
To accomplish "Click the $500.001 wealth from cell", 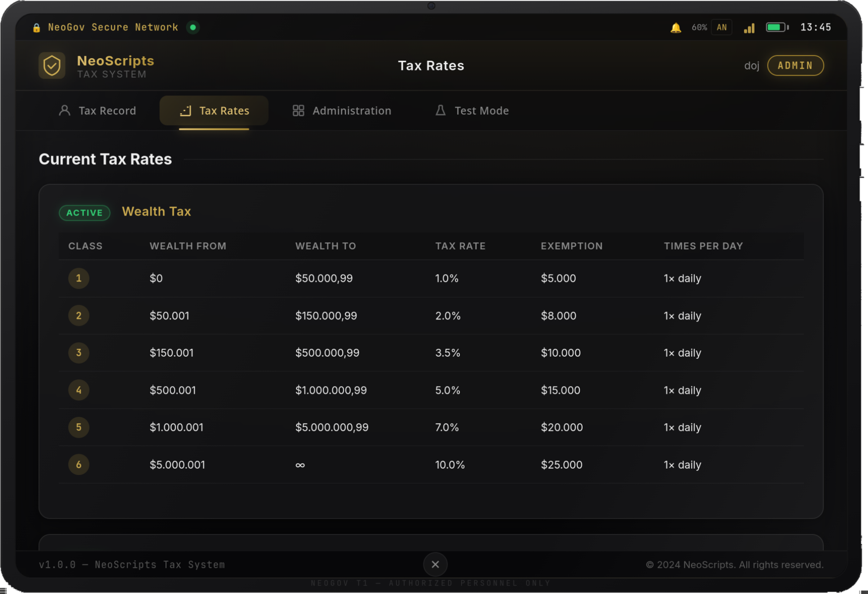I will [x=173, y=390].
